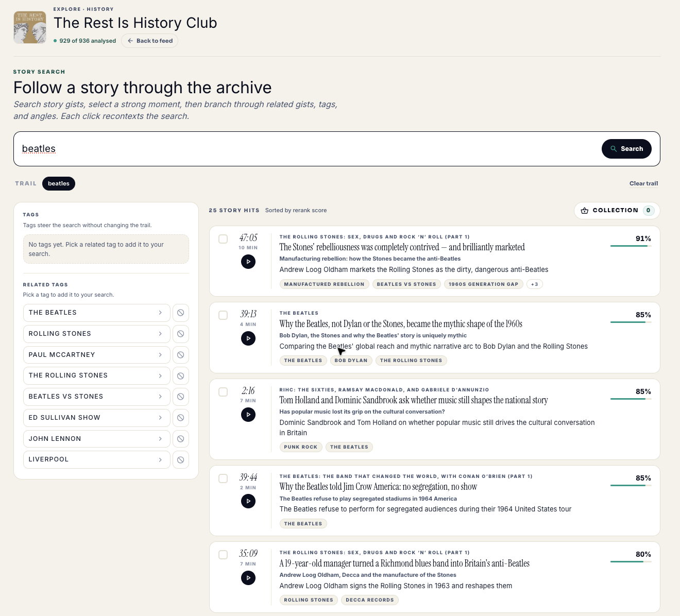Add PAUL MCCARTNEY related tag to search
The width and height of the screenshot is (680, 616).
coord(96,355)
